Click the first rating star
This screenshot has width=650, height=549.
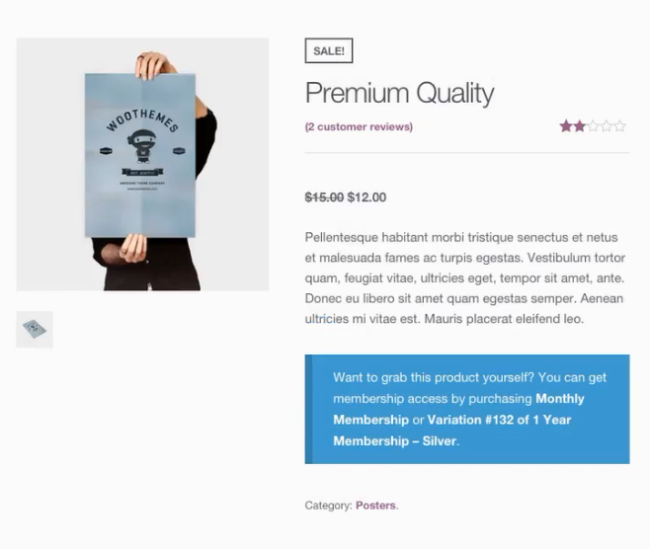(x=566, y=126)
